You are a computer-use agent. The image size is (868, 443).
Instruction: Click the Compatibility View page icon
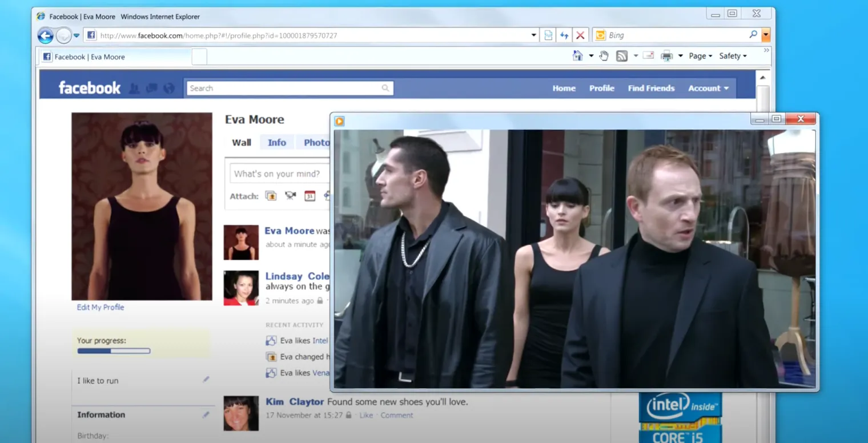click(x=548, y=35)
